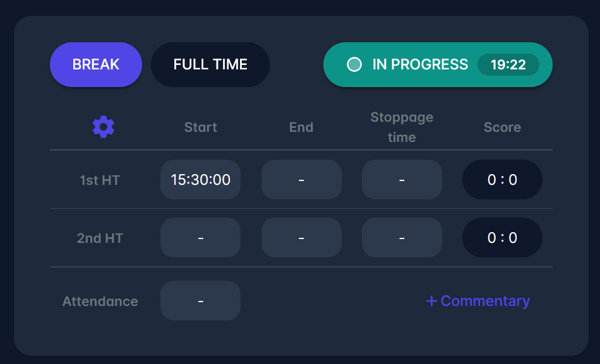Open the 2nd HT score 0 : 0
Viewport: 600px width, 364px height.
[x=502, y=238]
